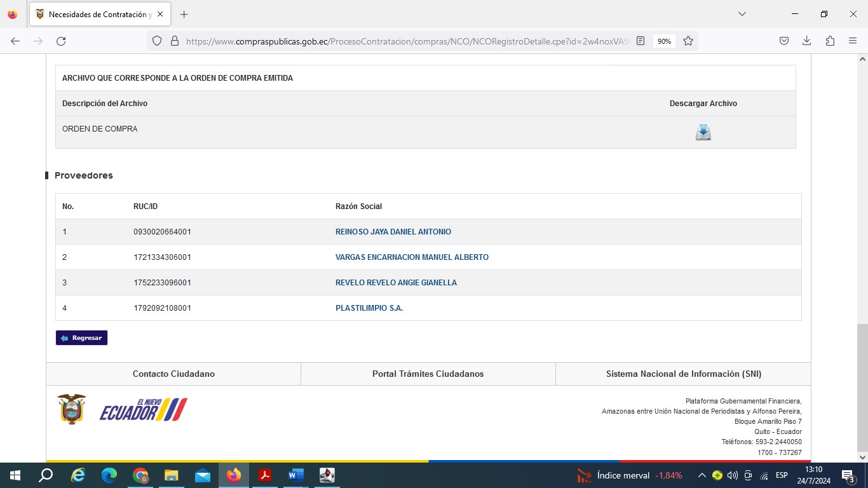Open Firefox application hamburger menu

point(853,41)
